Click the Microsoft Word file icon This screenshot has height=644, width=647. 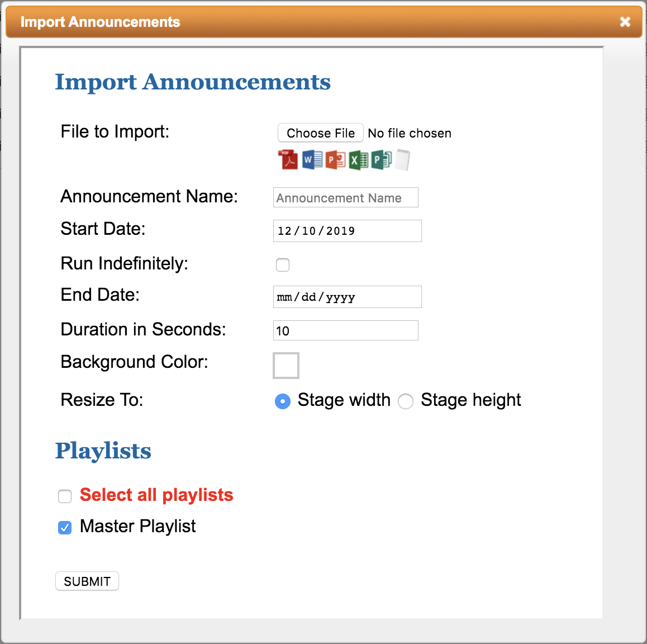pyautogui.click(x=312, y=160)
